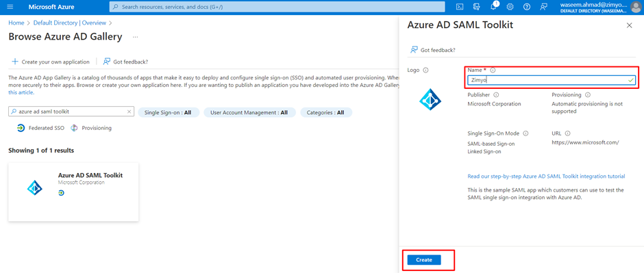
Task: Click the https://www.microsoft.com/ URL text
Action: (585, 142)
